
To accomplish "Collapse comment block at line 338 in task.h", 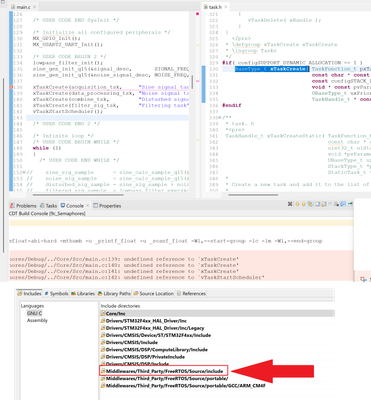I will pyautogui.click(x=220, y=118).
